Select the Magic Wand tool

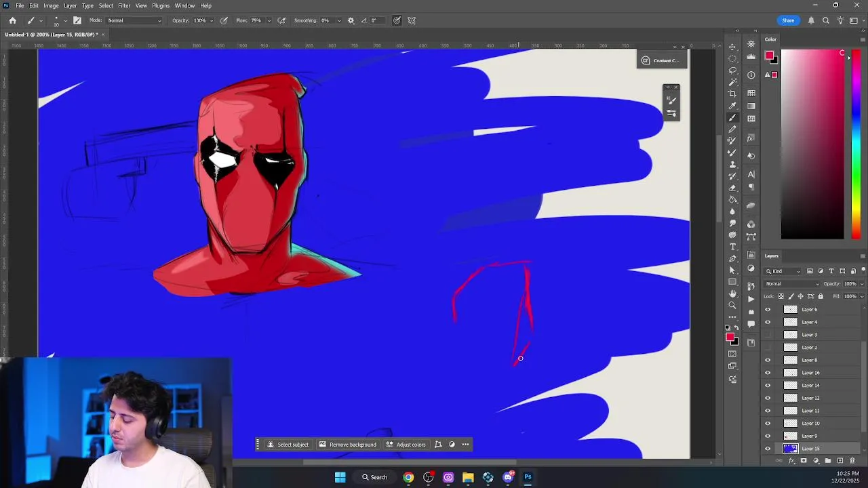pos(732,82)
